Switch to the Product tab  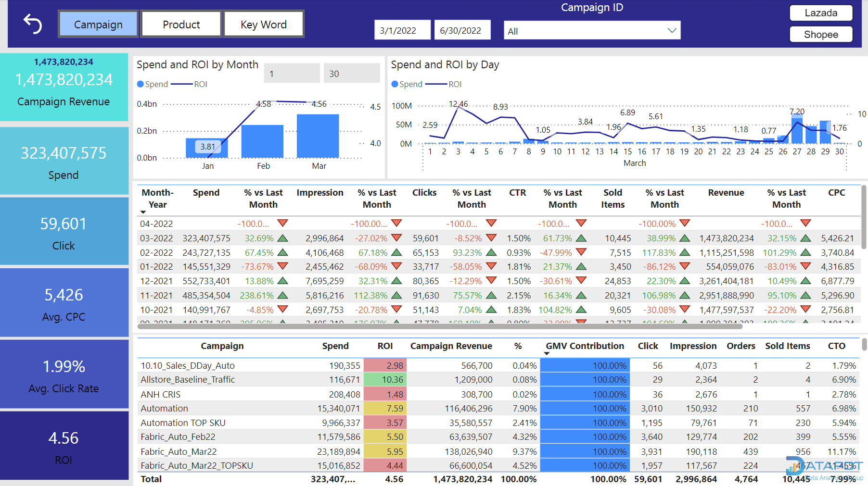181,24
